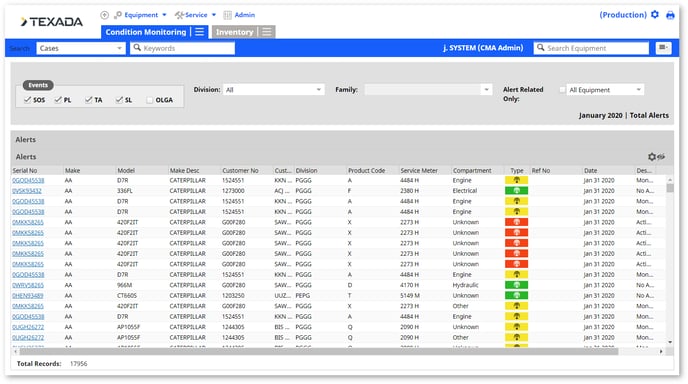Click the grid's horizontal scroll right arrow

point(661,352)
